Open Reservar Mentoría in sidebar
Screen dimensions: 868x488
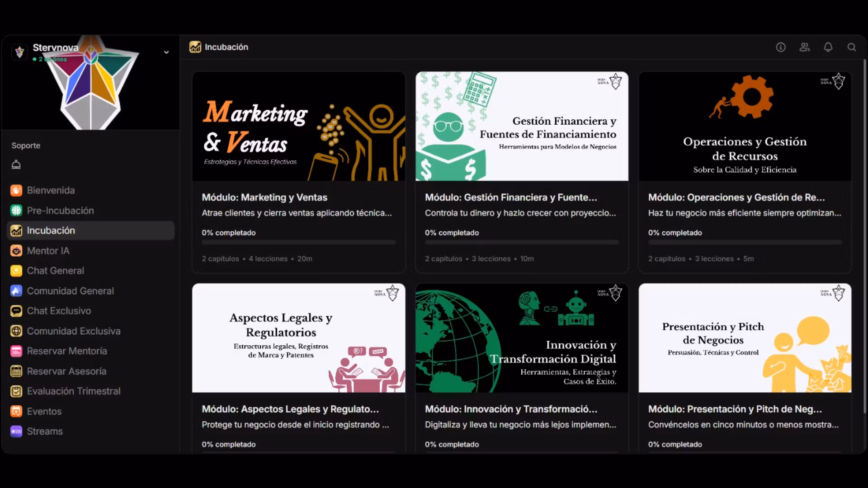90,351
